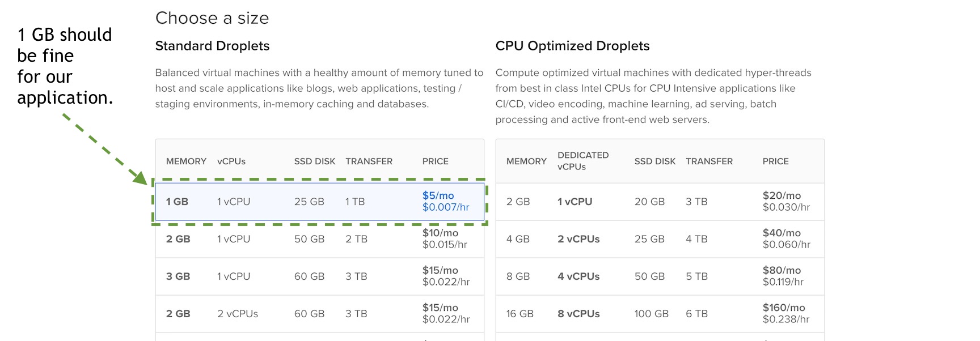Click the Choose a size title
This screenshot has width=980, height=341.
212,18
